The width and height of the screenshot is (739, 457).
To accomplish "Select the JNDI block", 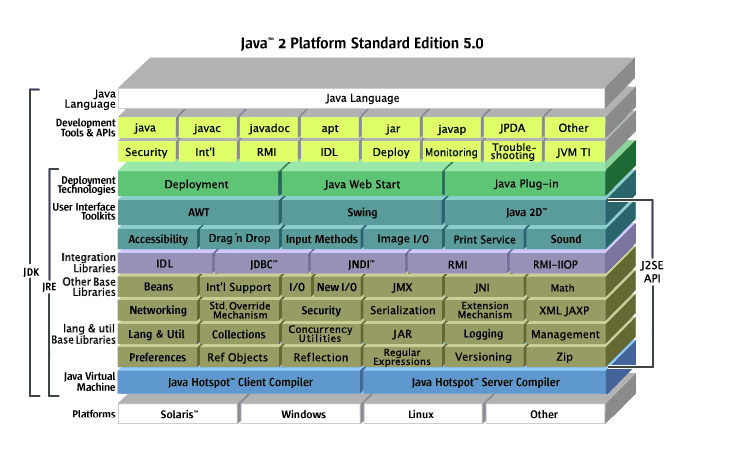I will coord(360,264).
